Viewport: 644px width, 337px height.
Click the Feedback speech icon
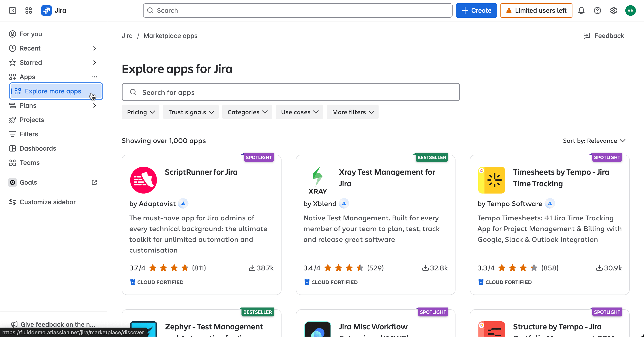click(x=587, y=36)
